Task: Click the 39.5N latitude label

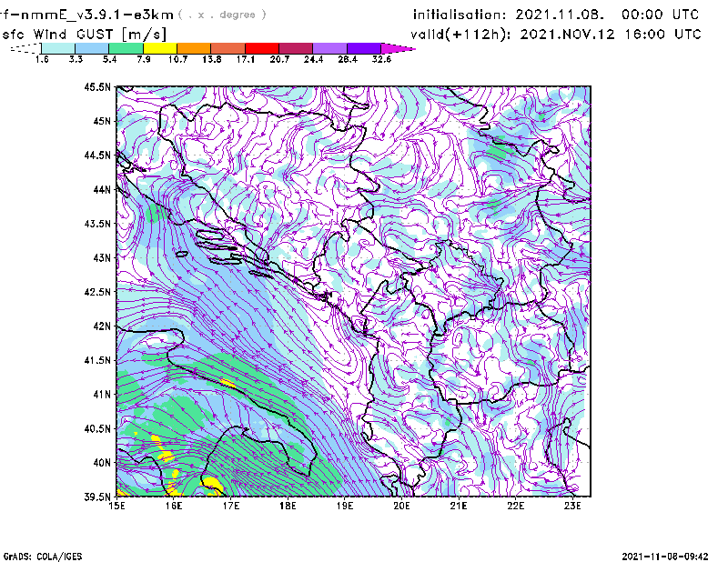Action: pyautogui.click(x=97, y=497)
